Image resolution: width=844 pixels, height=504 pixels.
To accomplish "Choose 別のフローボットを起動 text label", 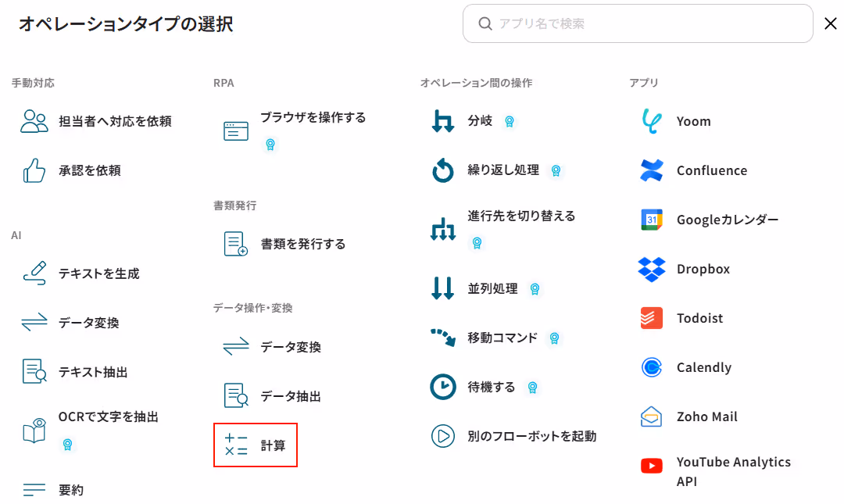I will point(532,436).
